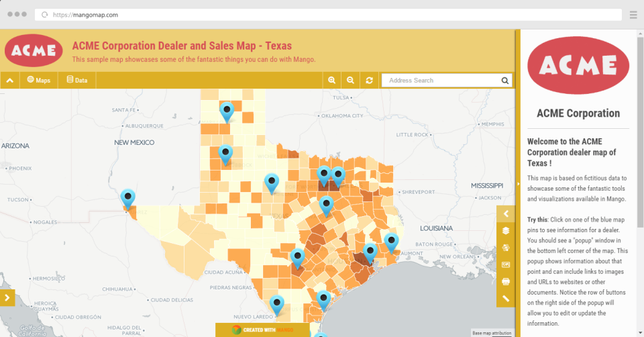Click the map title 'ACME Corporation Dealer and Sales Map - Texas'
Viewport: 644px width, 337px height.
tap(182, 46)
